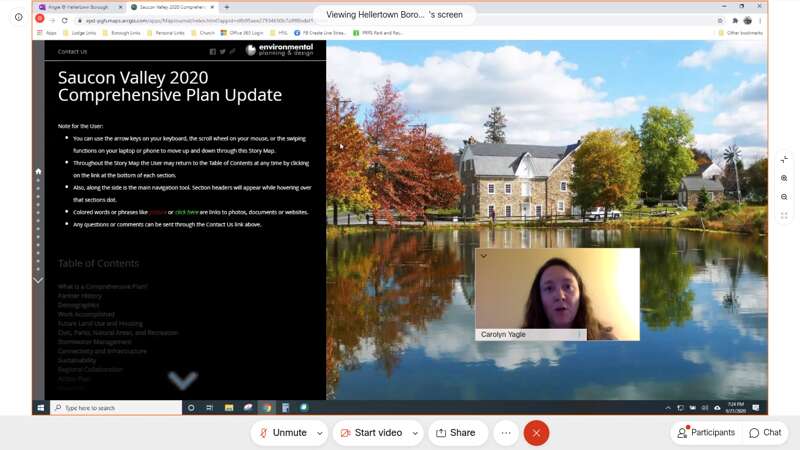This screenshot has width=800, height=450.
Task: Open the browser profile avatar
Action: point(747,21)
